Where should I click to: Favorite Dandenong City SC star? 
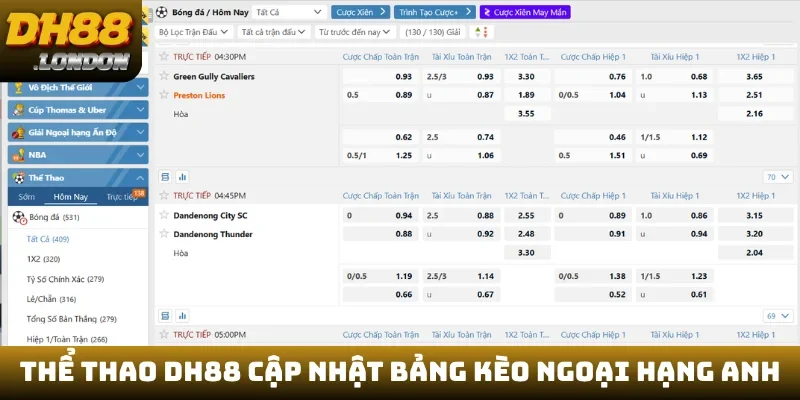pyautogui.click(x=164, y=215)
